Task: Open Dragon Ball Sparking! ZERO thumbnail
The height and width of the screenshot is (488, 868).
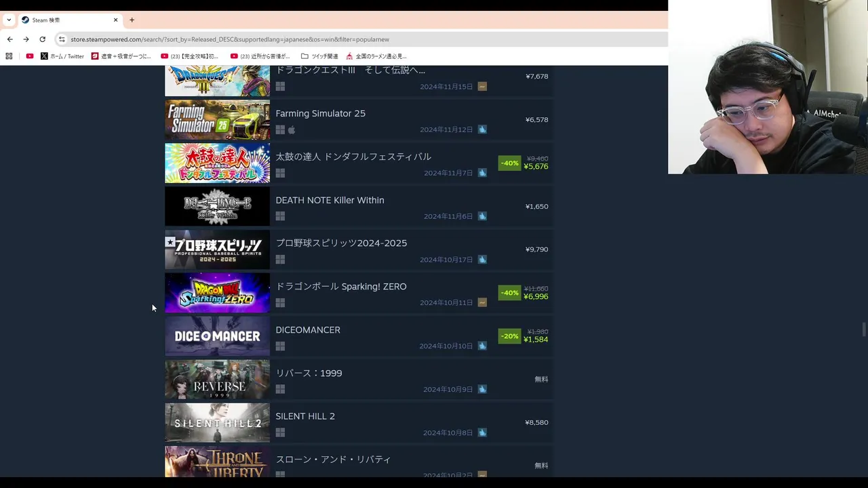Action: (x=217, y=293)
